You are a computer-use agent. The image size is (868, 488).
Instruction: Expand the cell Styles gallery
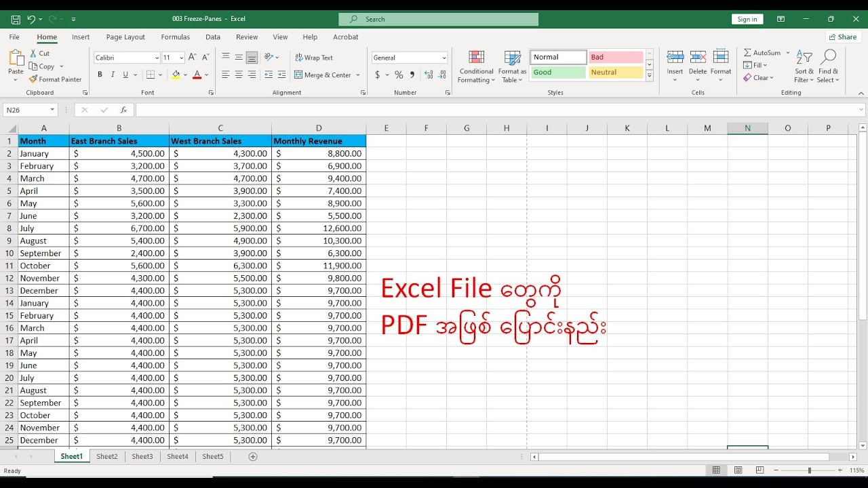click(x=650, y=76)
